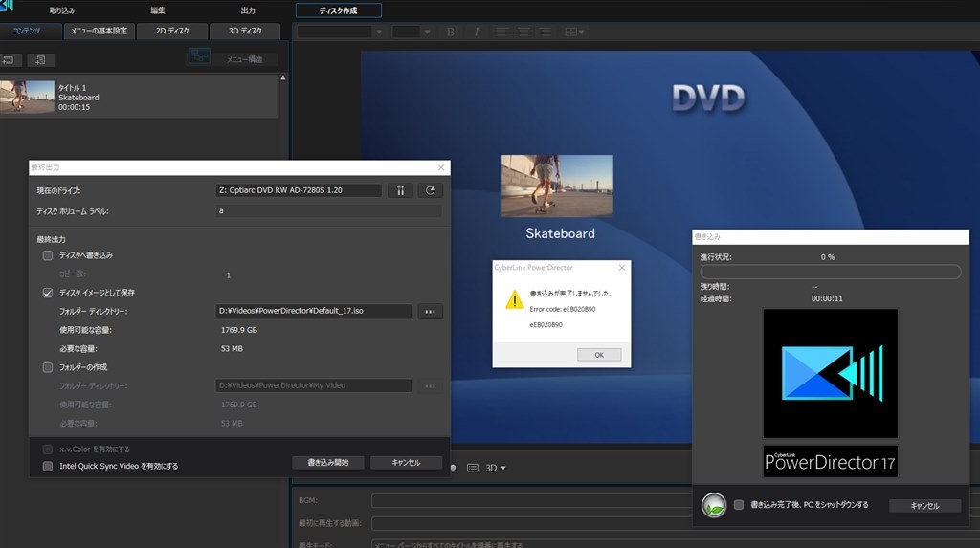The width and height of the screenshot is (980, 548).
Task: Align text right in toolbar
Action: pos(545,32)
